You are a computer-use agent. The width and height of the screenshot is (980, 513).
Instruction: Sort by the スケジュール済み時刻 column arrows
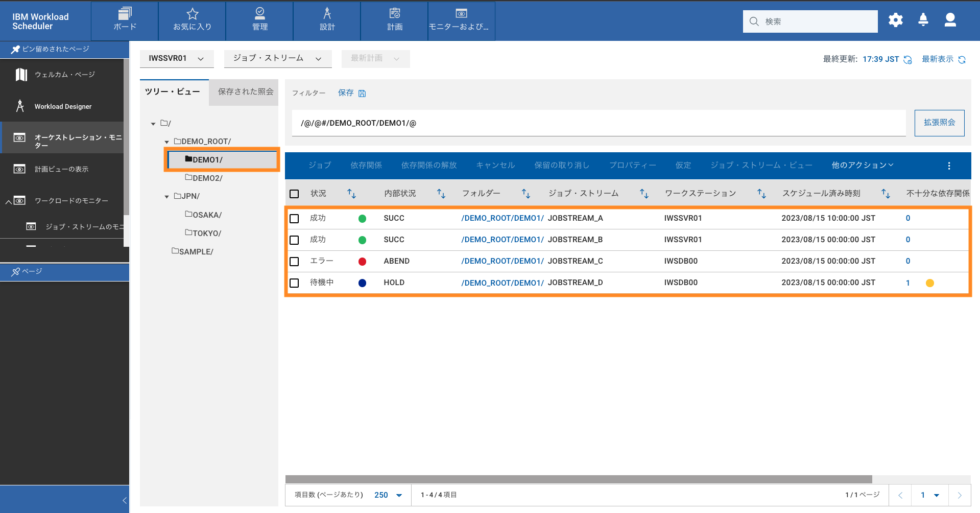pos(886,194)
